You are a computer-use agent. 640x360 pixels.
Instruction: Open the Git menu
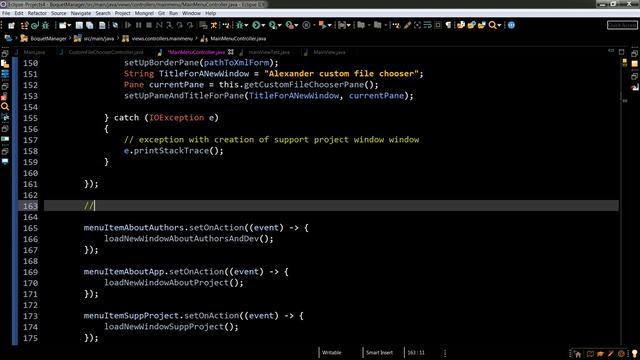click(x=162, y=13)
